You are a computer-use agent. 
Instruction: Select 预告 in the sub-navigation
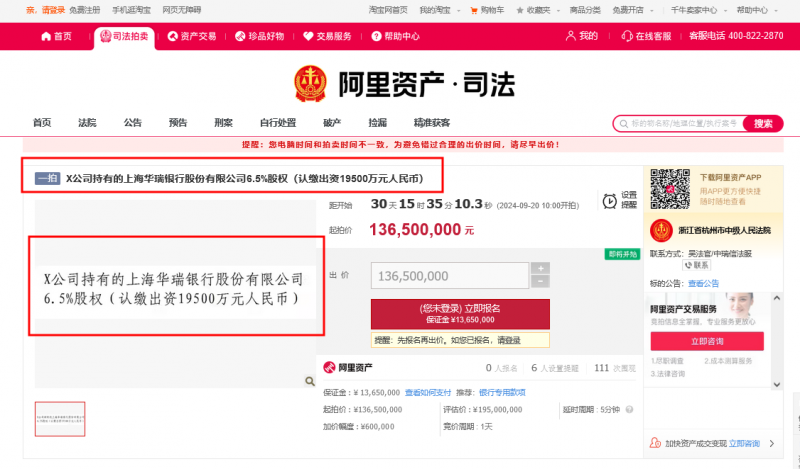(178, 122)
